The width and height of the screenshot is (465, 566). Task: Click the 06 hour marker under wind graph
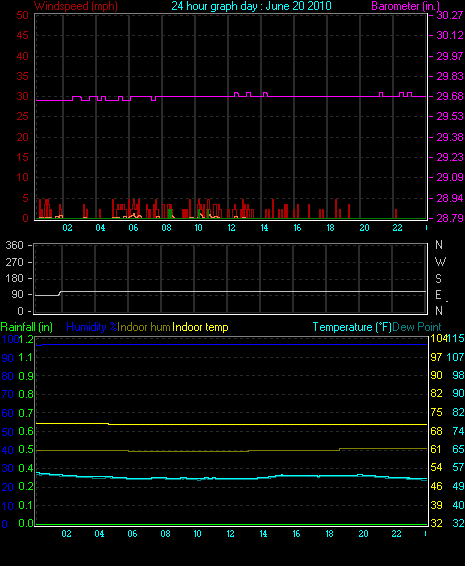(133, 228)
